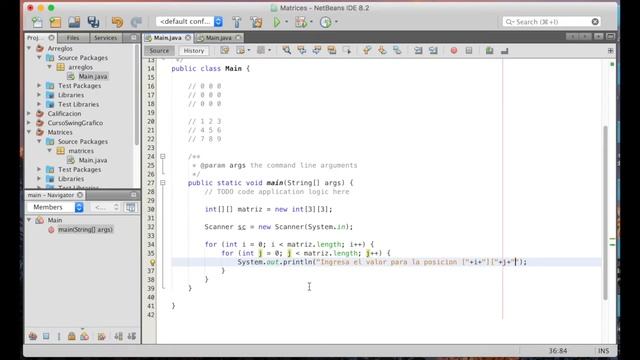Run the project with green play icon
The image size is (640, 360).
(x=277, y=22)
